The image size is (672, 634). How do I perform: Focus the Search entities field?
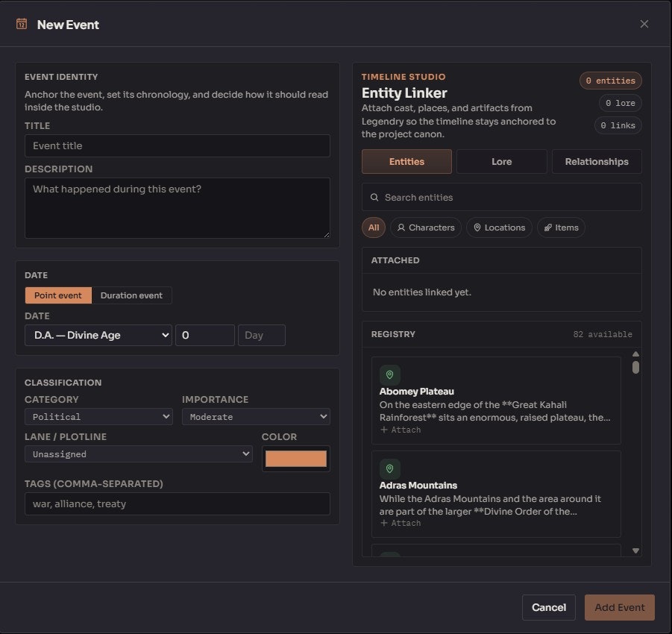coord(501,197)
